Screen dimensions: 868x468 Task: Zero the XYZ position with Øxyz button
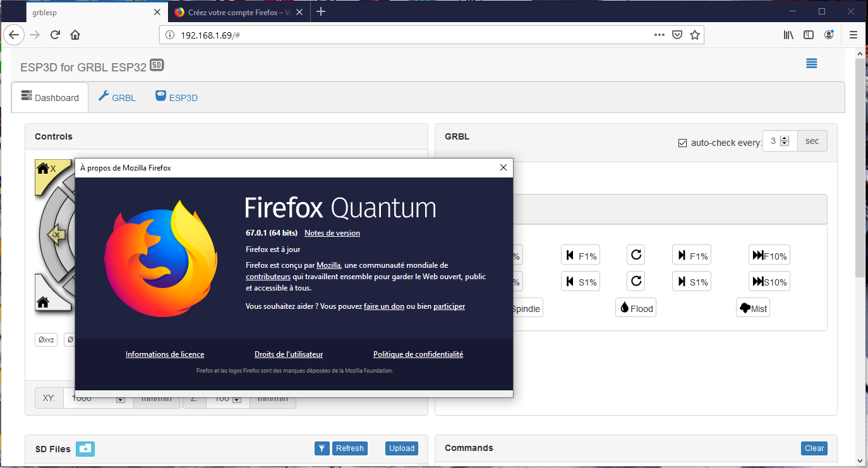pyautogui.click(x=46, y=340)
